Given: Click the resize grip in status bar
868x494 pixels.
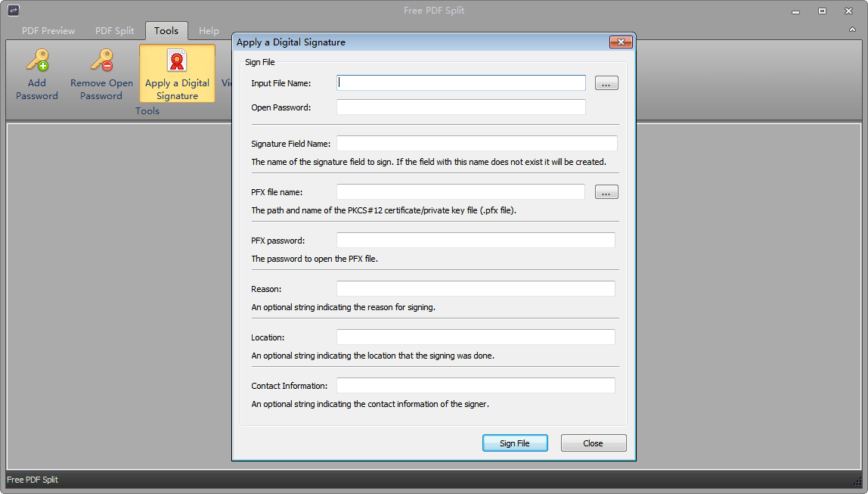Looking at the screenshot, I should pos(858,480).
